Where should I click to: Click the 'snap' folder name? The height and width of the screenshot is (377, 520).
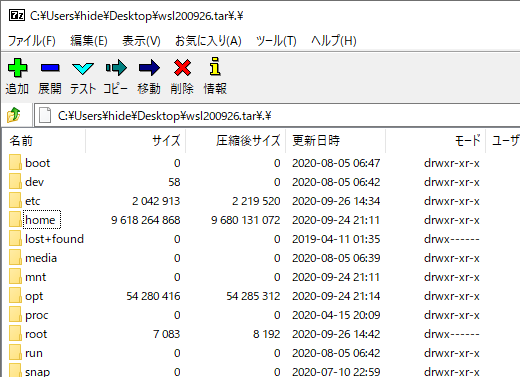point(37,372)
